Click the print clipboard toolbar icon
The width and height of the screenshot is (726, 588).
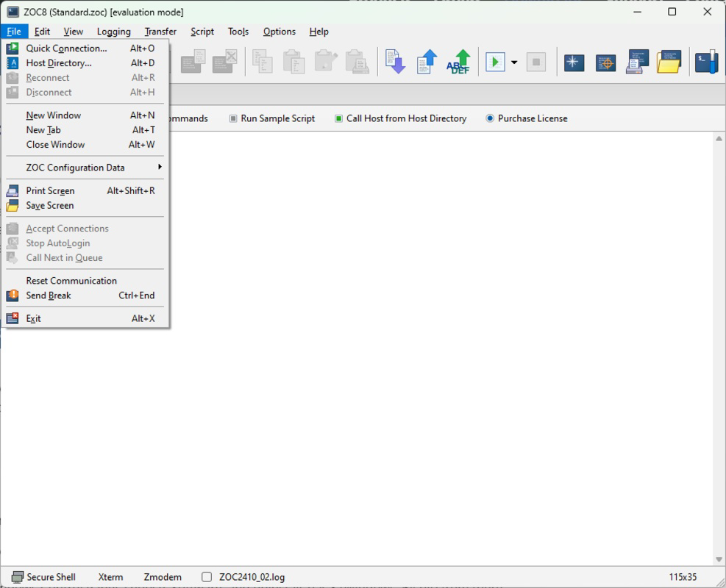[x=357, y=62]
